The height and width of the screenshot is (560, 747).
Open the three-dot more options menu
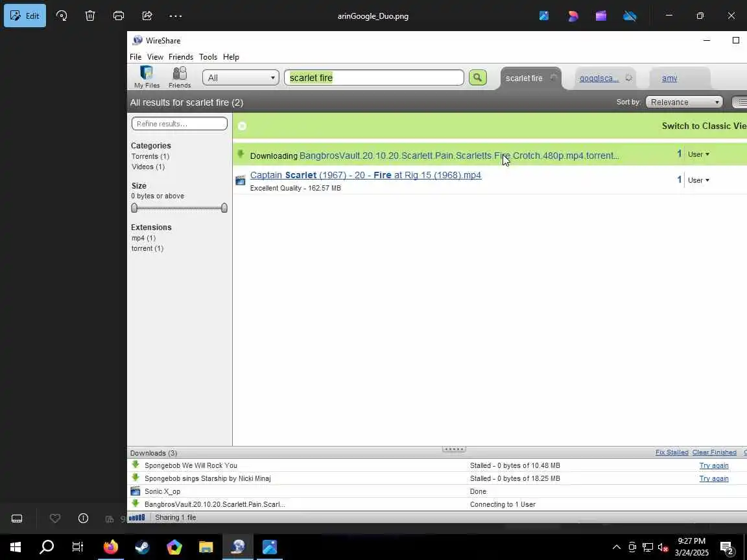(x=175, y=16)
